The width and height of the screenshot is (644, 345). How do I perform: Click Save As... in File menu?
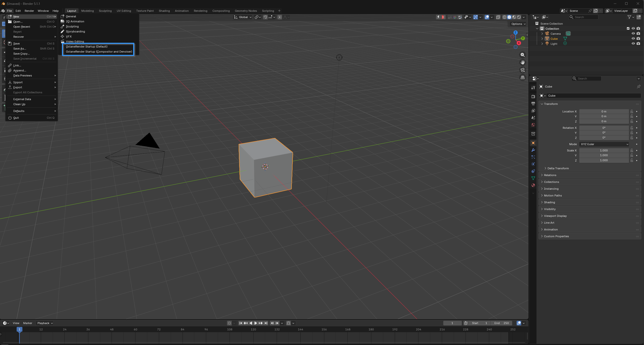pyautogui.click(x=32, y=49)
